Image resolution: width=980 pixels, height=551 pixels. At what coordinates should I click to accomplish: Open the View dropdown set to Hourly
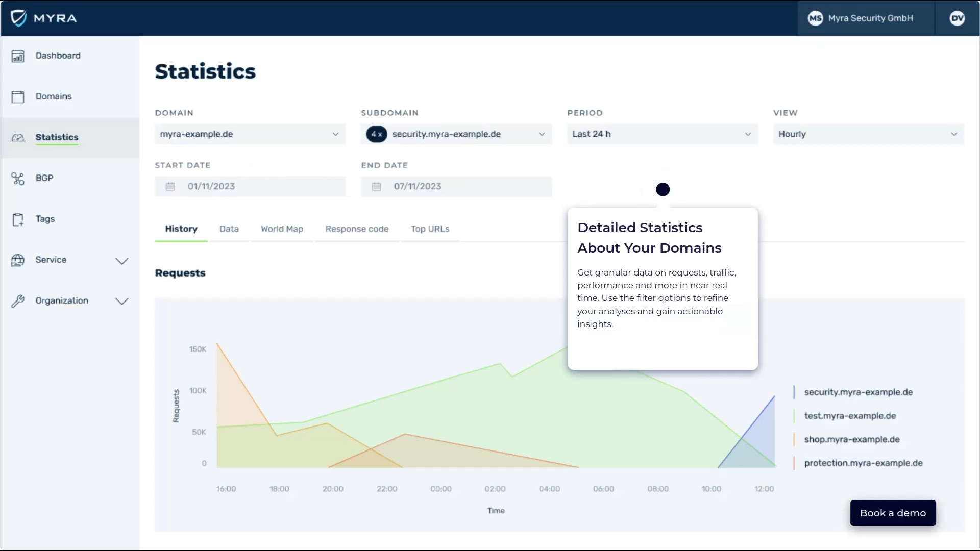pyautogui.click(x=868, y=134)
